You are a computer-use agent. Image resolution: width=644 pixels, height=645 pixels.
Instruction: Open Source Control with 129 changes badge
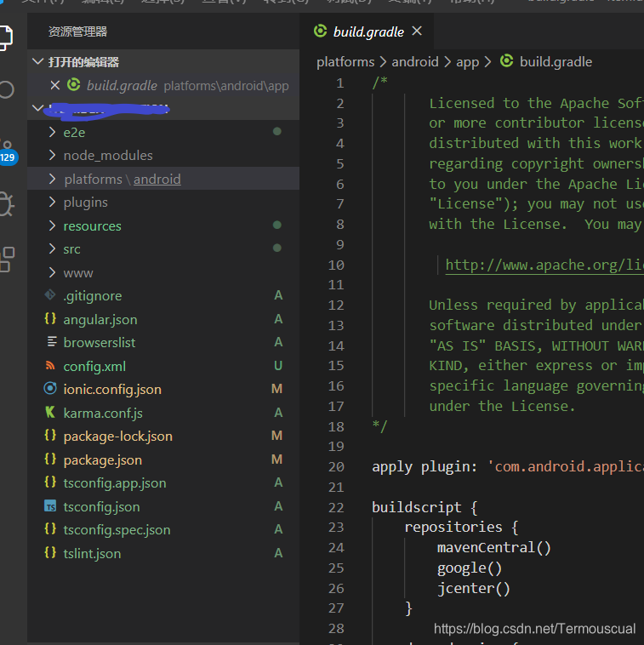(x=8, y=152)
